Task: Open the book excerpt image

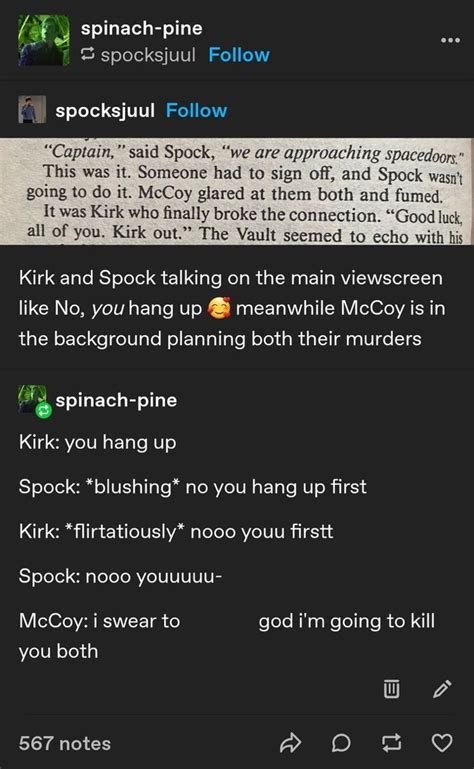Action: tap(237, 191)
